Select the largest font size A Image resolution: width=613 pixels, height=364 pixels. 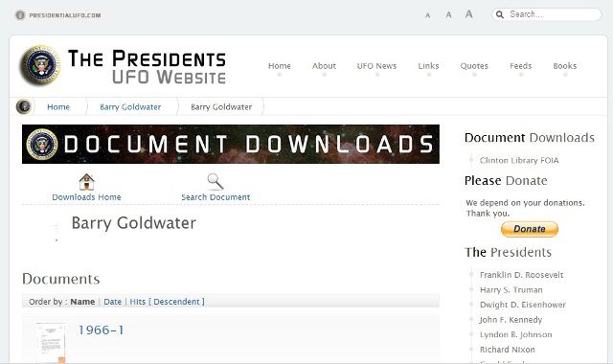tap(468, 14)
